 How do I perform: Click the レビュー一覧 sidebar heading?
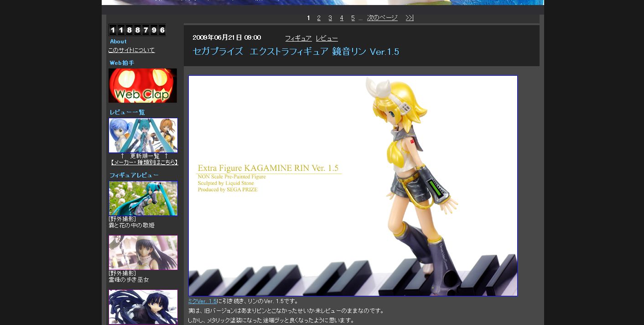(127, 112)
